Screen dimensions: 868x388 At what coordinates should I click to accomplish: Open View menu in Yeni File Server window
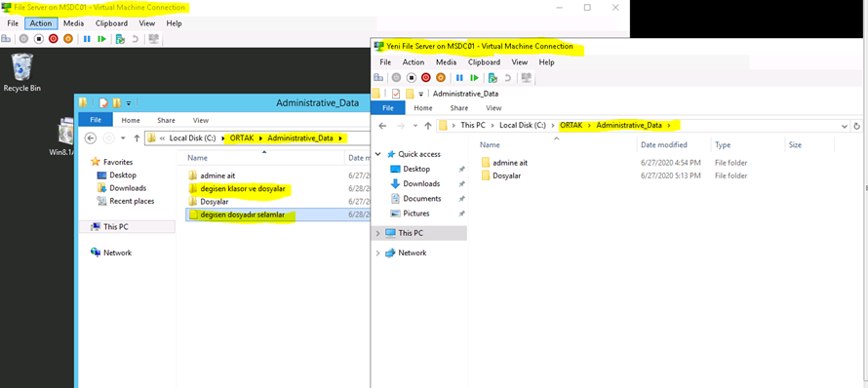[519, 62]
